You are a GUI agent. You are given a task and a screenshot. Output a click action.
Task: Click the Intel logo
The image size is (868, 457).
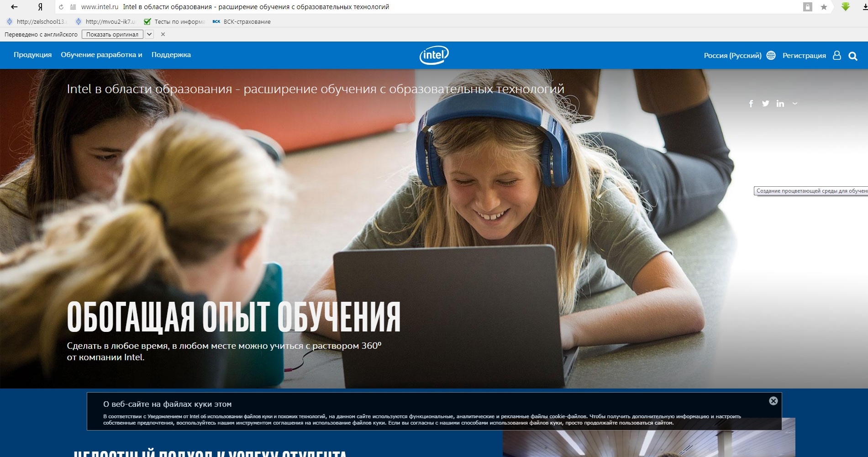click(434, 55)
